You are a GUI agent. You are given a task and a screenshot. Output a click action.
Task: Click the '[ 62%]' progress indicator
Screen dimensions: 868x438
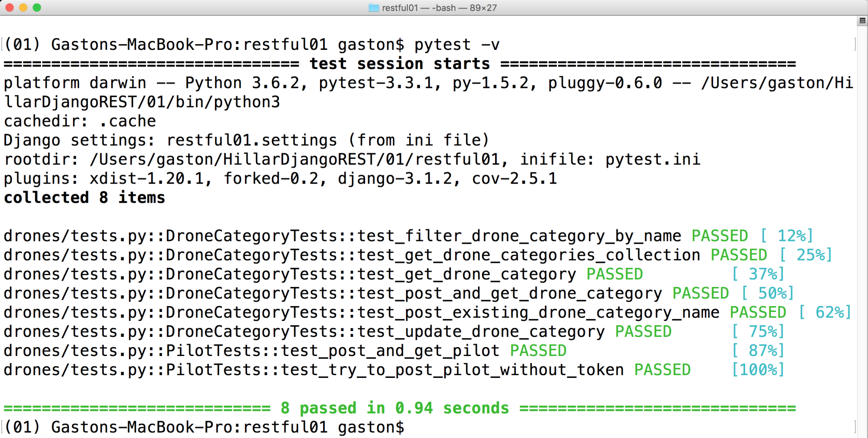pyautogui.click(x=825, y=312)
